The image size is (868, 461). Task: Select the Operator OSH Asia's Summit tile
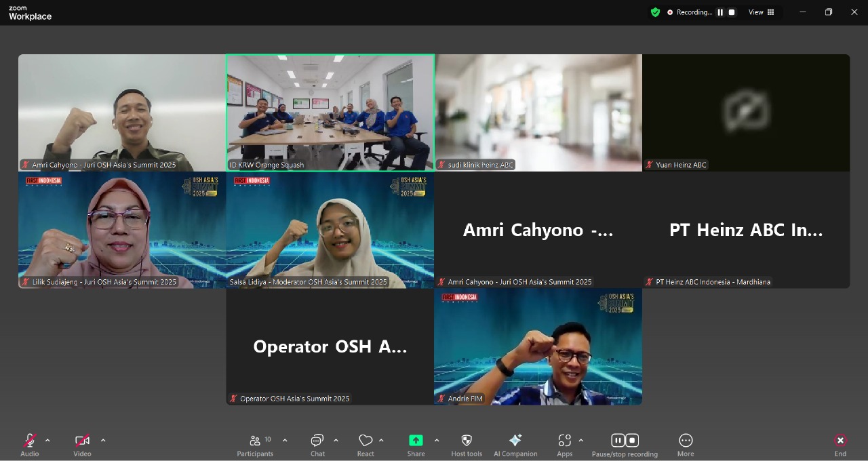click(330, 347)
